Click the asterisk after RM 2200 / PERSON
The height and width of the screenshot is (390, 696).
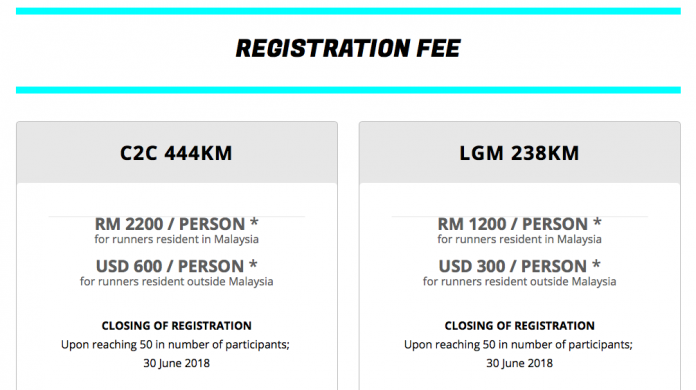[254, 222]
